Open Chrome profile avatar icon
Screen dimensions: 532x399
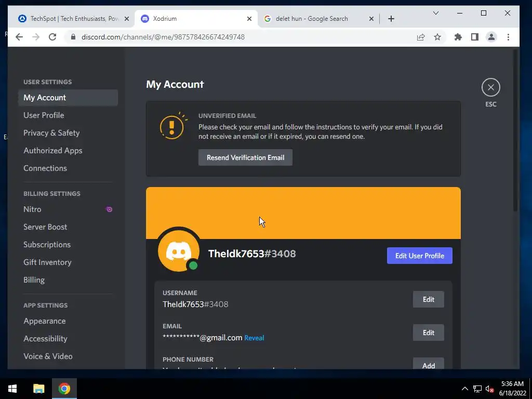[491, 37]
